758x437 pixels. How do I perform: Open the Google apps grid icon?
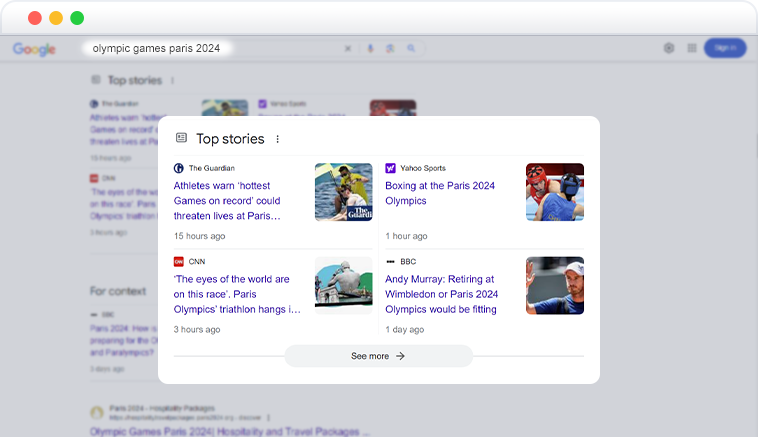coord(692,48)
